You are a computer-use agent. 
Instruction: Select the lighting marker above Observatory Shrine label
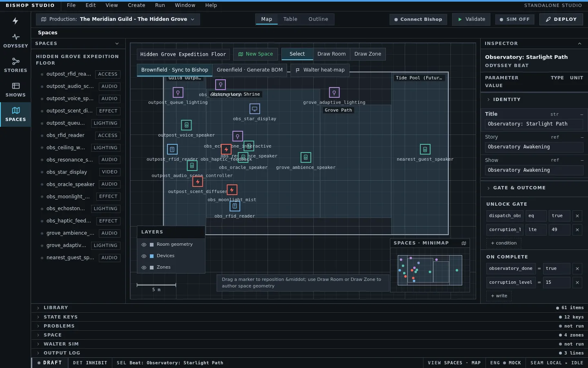(x=220, y=85)
